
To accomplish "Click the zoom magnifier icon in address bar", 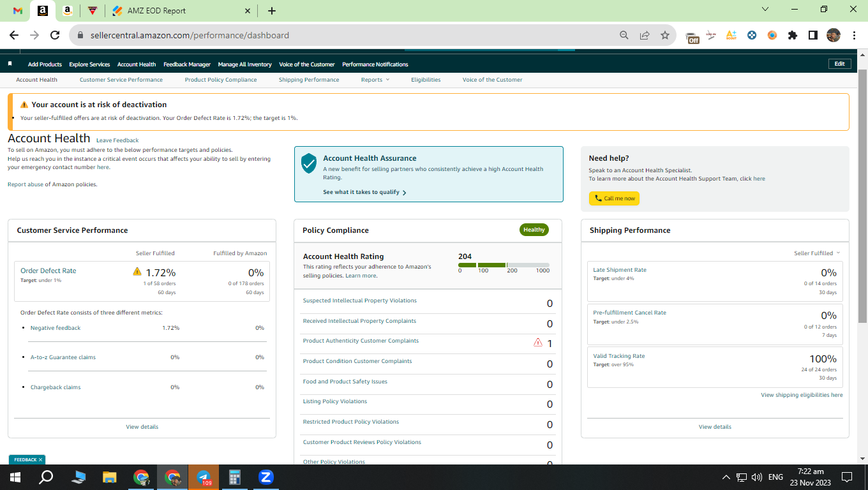I will pyautogui.click(x=624, y=35).
